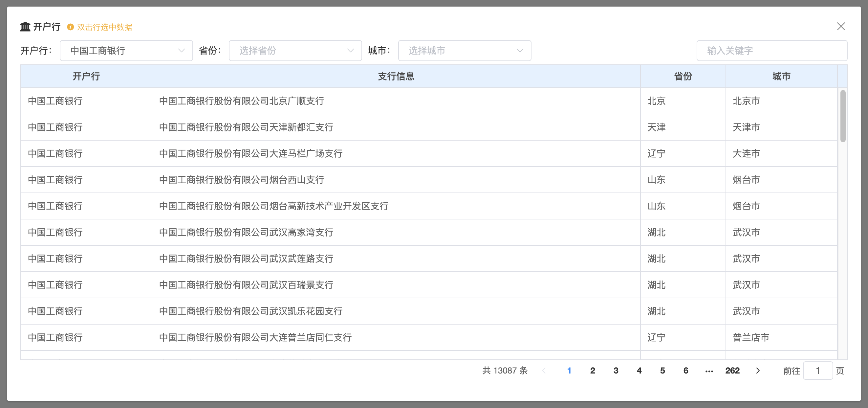The height and width of the screenshot is (408, 868).
Task: Jump to last page 262
Action: click(x=732, y=371)
